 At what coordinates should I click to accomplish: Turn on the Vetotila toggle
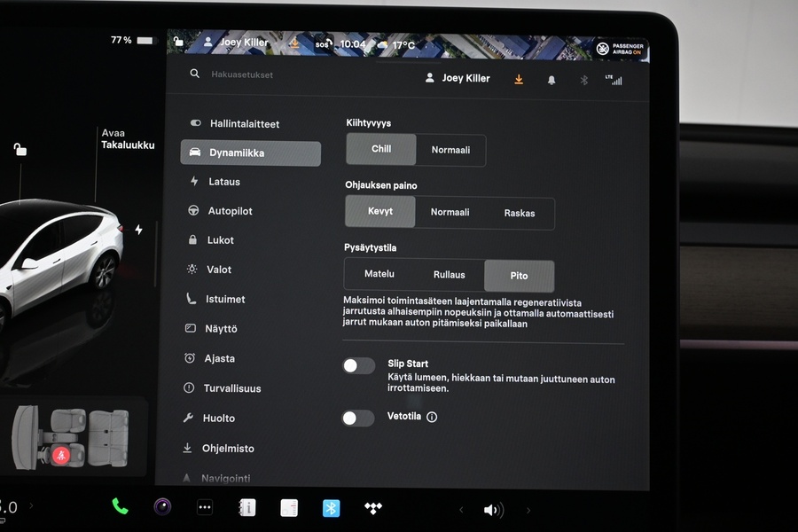coord(358,418)
